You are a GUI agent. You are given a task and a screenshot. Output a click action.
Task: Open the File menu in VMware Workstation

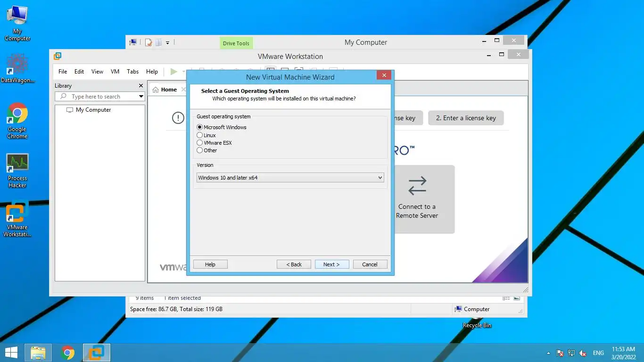(63, 72)
